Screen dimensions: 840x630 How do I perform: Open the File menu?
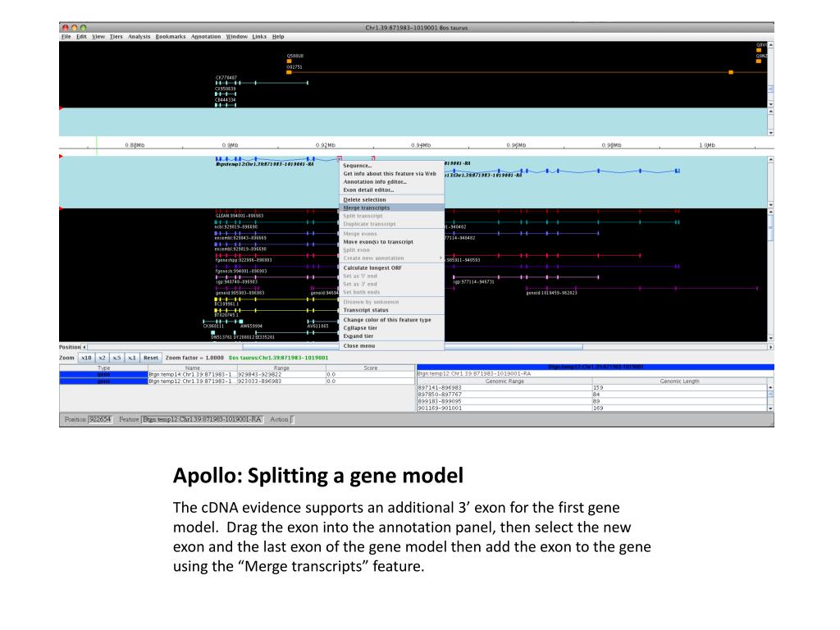pos(66,36)
